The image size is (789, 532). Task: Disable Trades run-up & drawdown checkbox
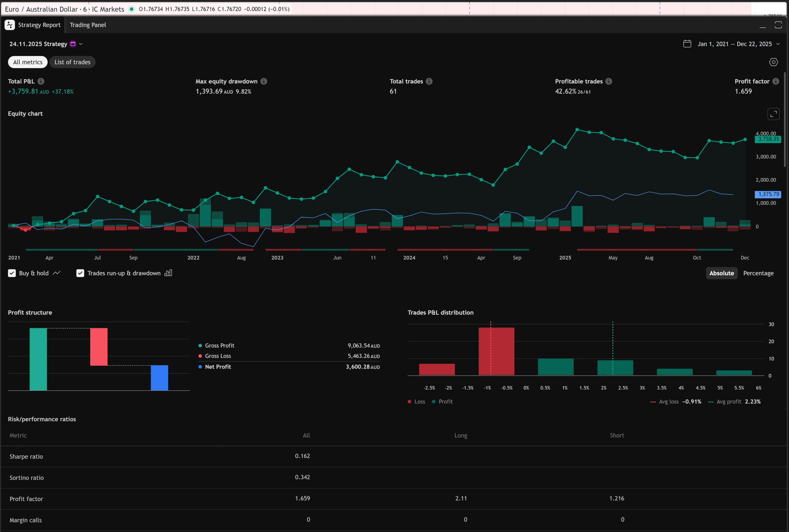(80, 273)
